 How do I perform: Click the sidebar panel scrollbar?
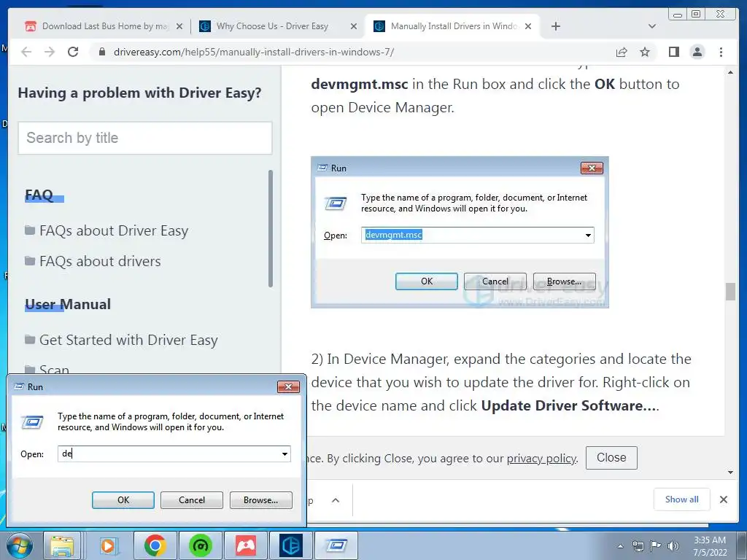(x=271, y=228)
